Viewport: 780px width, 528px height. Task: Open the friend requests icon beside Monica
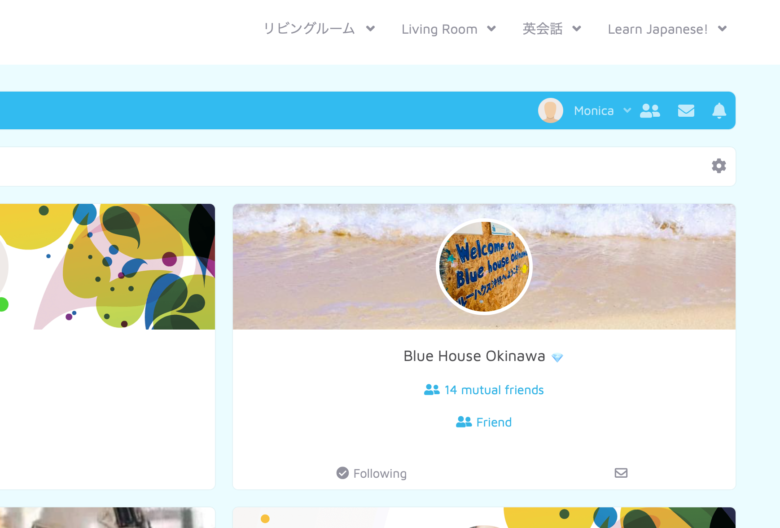click(650, 110)
